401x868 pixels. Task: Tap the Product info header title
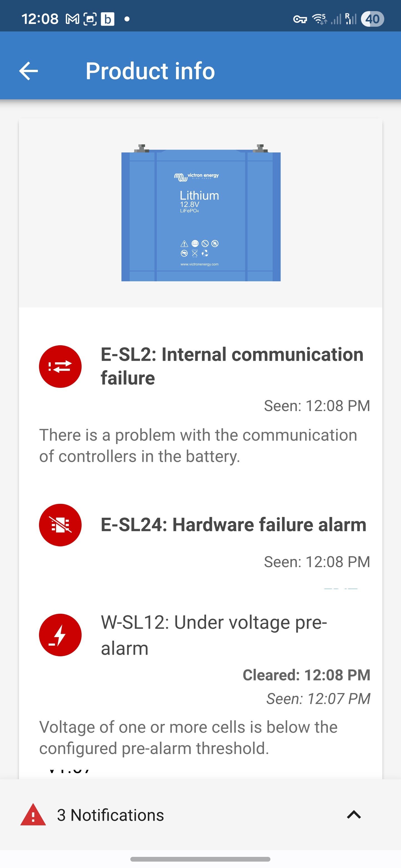pos(150,71)
